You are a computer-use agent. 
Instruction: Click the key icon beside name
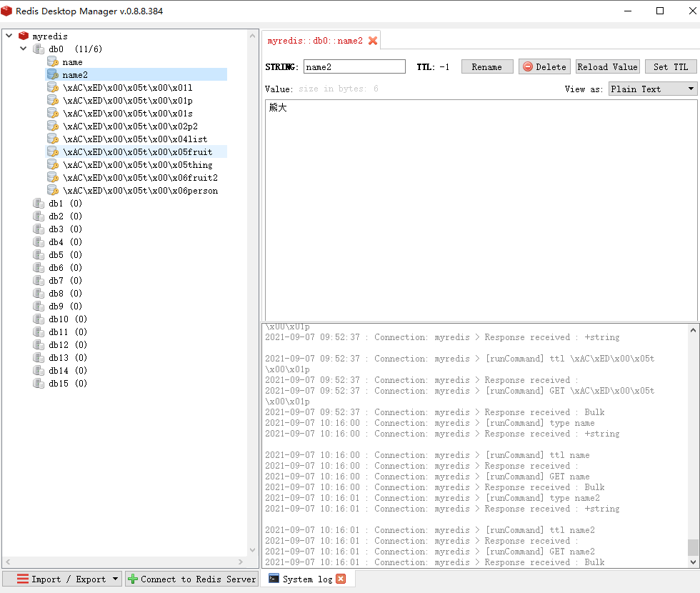(x=52, y=62)
